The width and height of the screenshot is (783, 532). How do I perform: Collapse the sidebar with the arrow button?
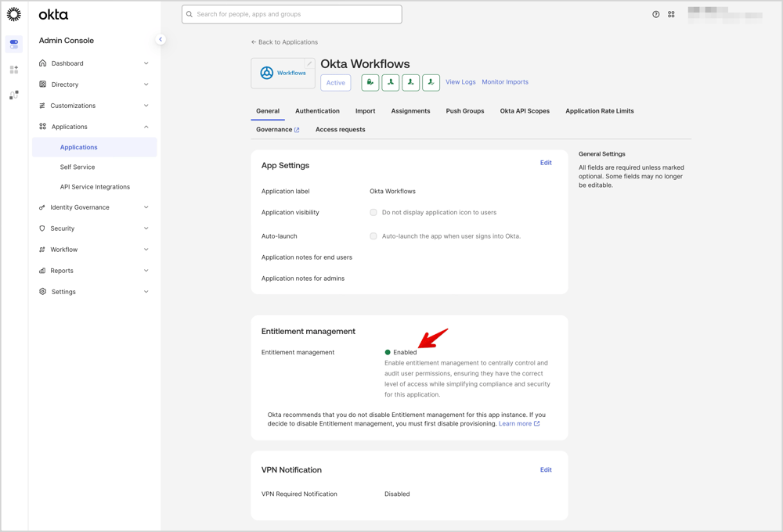click(x=161, y=39)
